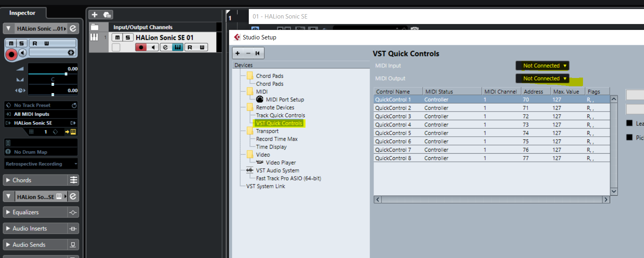
Task: Toggle Record Enable in the Inspector
Action: (11, 54)
